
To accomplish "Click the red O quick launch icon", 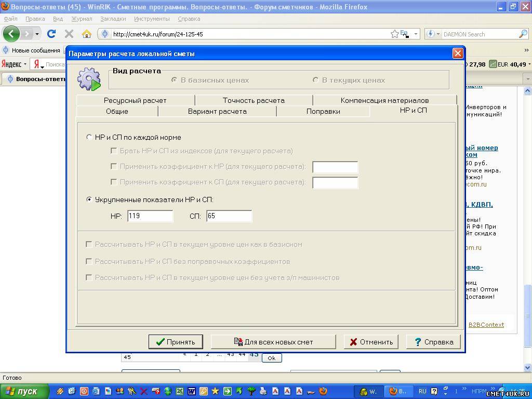I will click(x=84, y=391).
